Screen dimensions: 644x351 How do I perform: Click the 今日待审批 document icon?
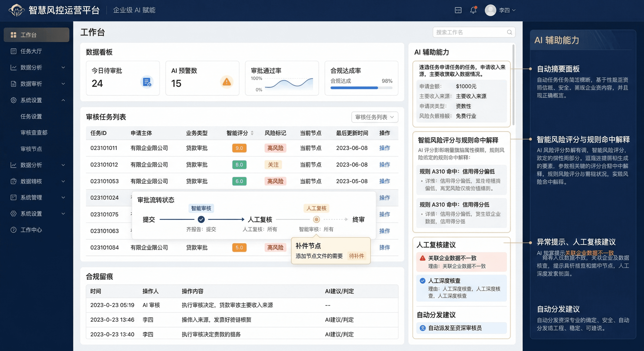pyautogui.click(x=147, y=82)
